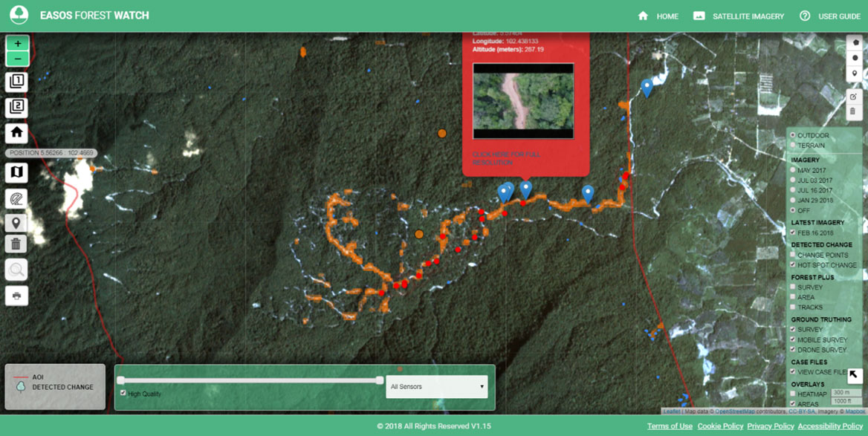Toggle Ground Truthing SURVEY checkbox
Image resolution: width=868 pixels, height=436 pixels.
[x=793, y=330]
